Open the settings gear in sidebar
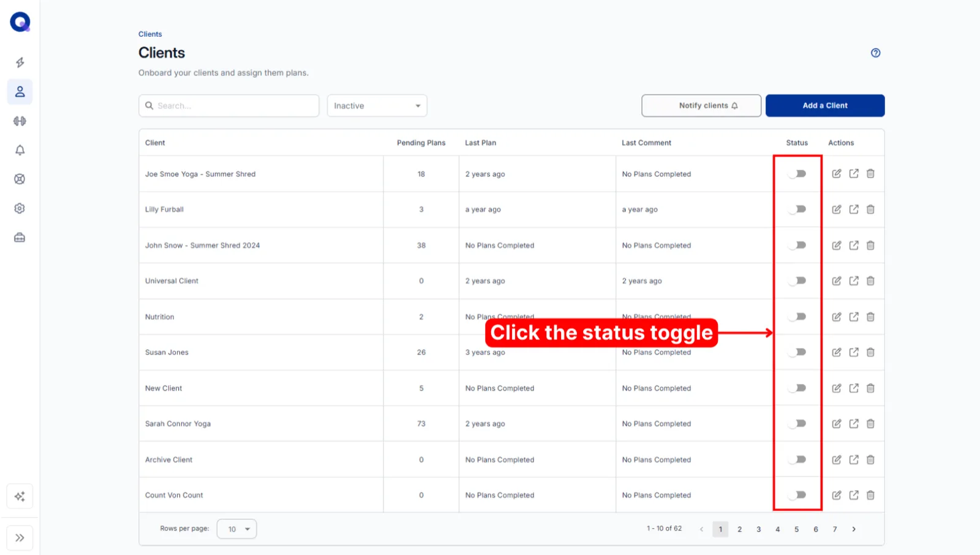 click(x=20, y=208)
